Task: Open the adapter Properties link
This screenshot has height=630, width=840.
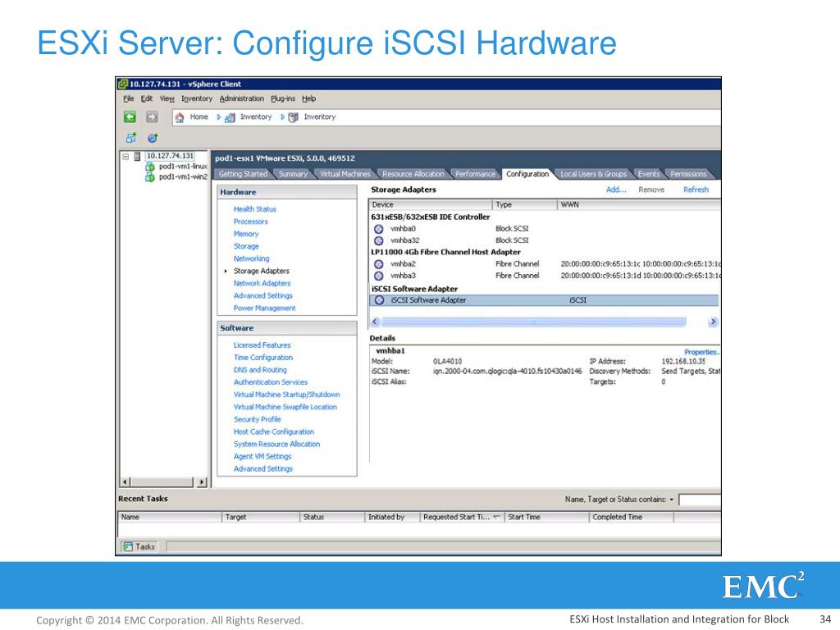Action: click(702, 352)
